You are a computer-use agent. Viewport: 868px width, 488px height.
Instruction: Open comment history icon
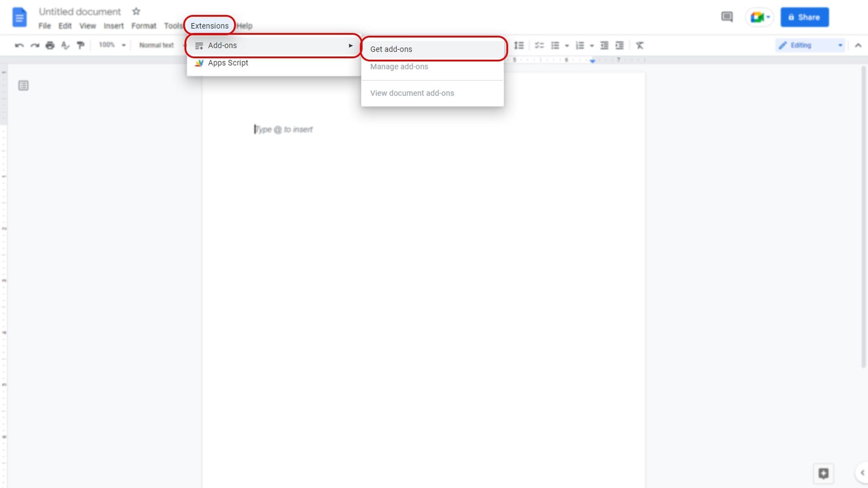pos(727,17)
